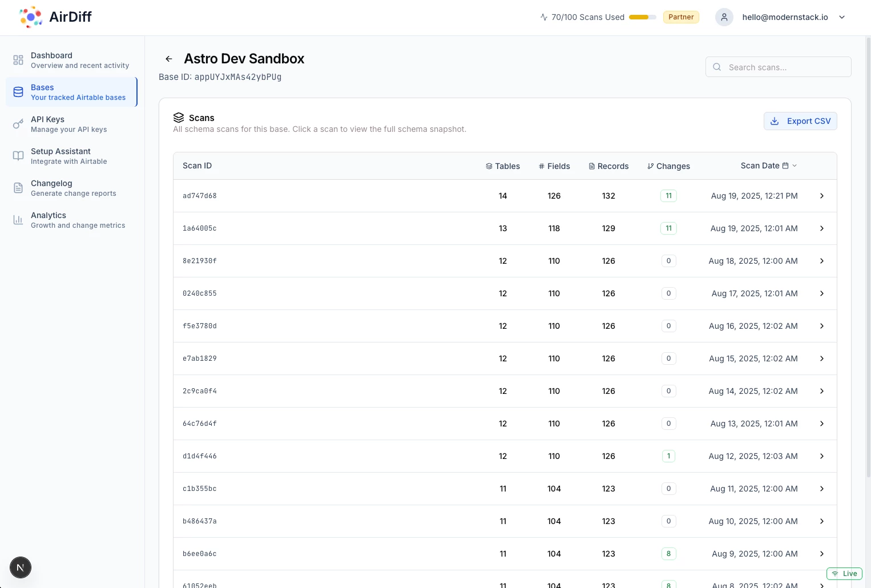The width and height of the screenshot is (871, 588).
Task: Click the Search scans input field
Action: coord(779,67)
